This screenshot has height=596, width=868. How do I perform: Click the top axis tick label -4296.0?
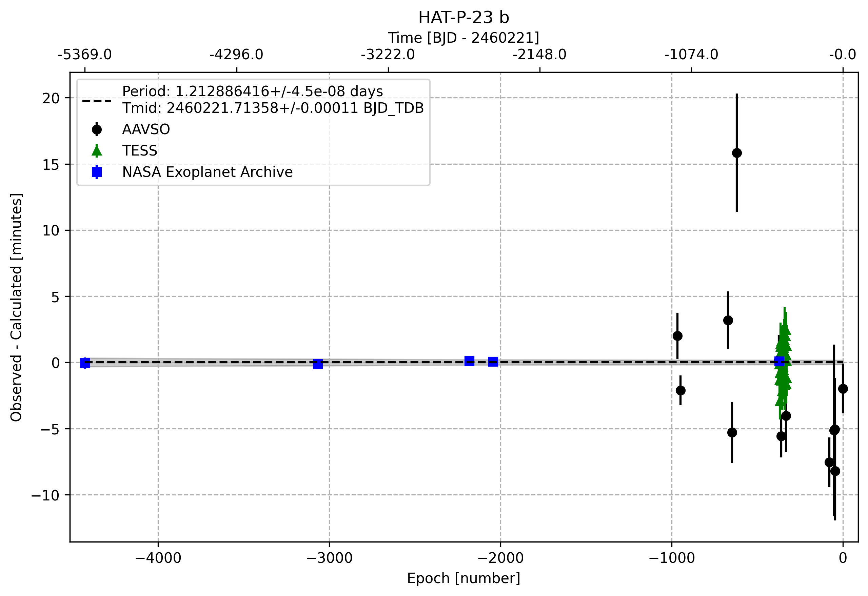(x=237, y=55)
